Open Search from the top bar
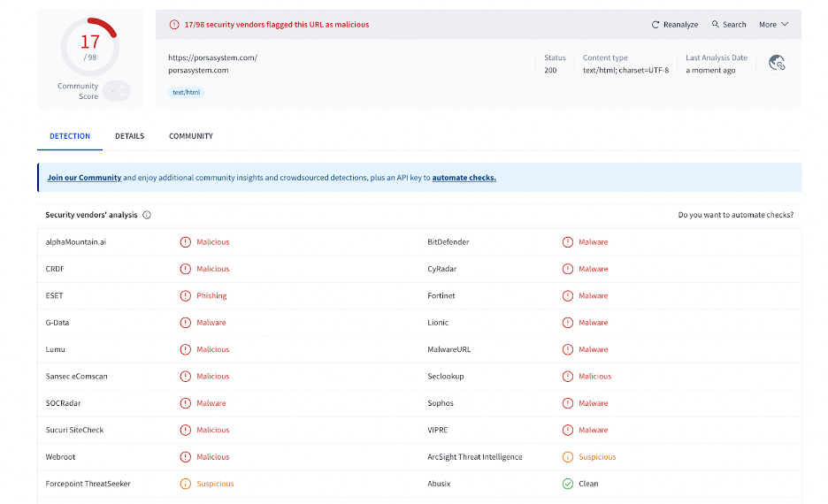The height and width of the screenshot is (504, 828). pos(729,25)
